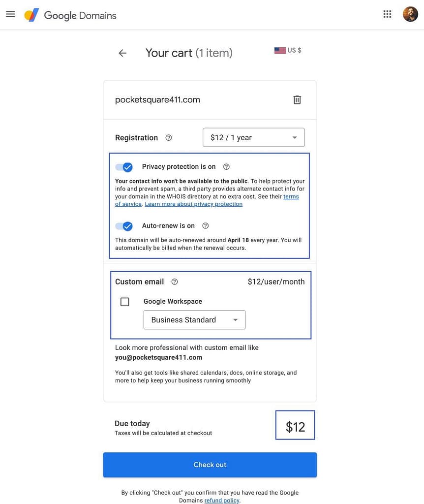Image resolution: width=424 pixels, height=504 pixels.
Task: Show help for Privacy protection
Action: coord(226,167)
